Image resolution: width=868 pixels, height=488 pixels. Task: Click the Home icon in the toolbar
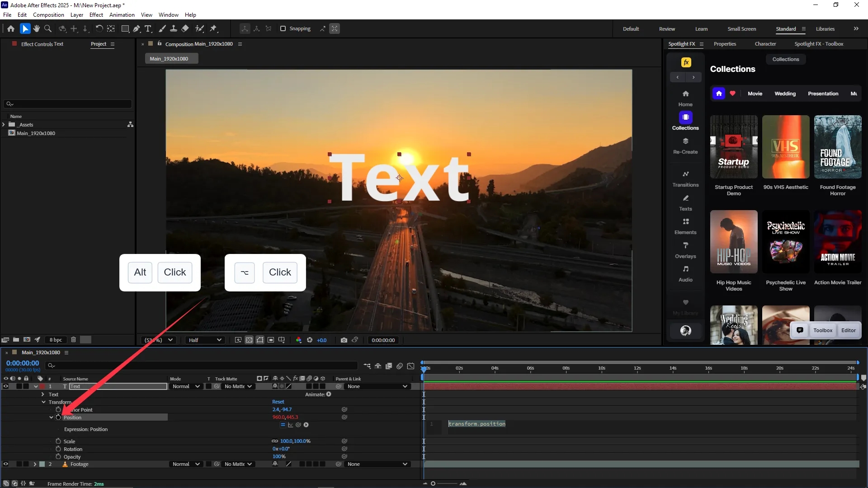click(x=11, y=28)
